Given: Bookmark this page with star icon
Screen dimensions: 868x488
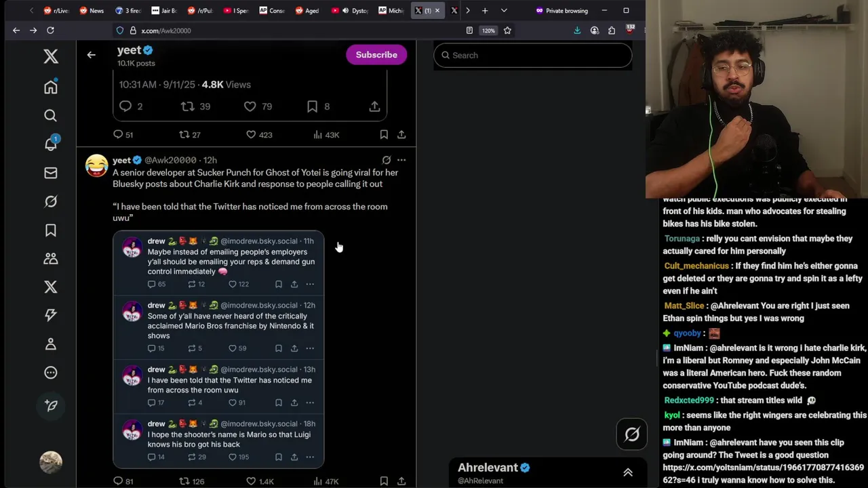Looking at the screenshot, I should [507, 30].
